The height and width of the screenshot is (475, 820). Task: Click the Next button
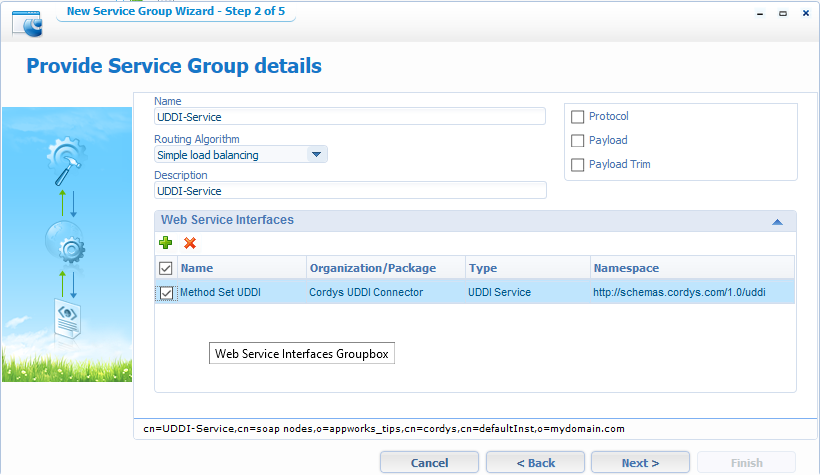640,463
